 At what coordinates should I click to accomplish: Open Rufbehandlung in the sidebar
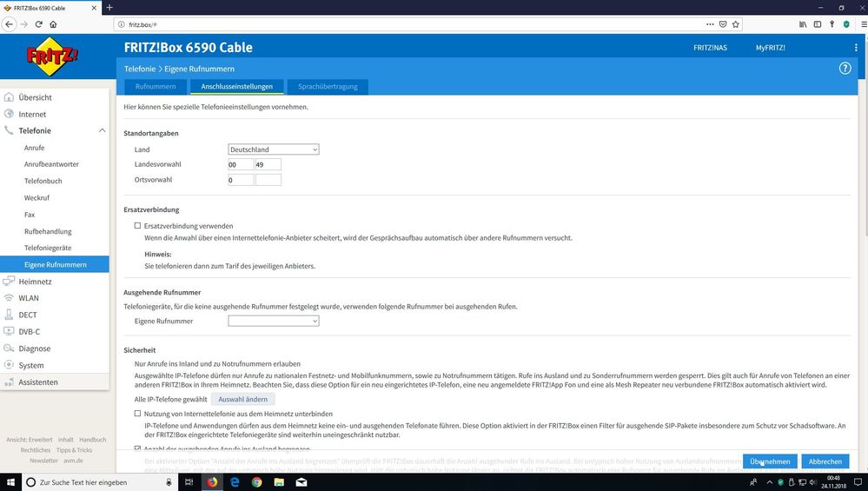[x=48, y=231]
